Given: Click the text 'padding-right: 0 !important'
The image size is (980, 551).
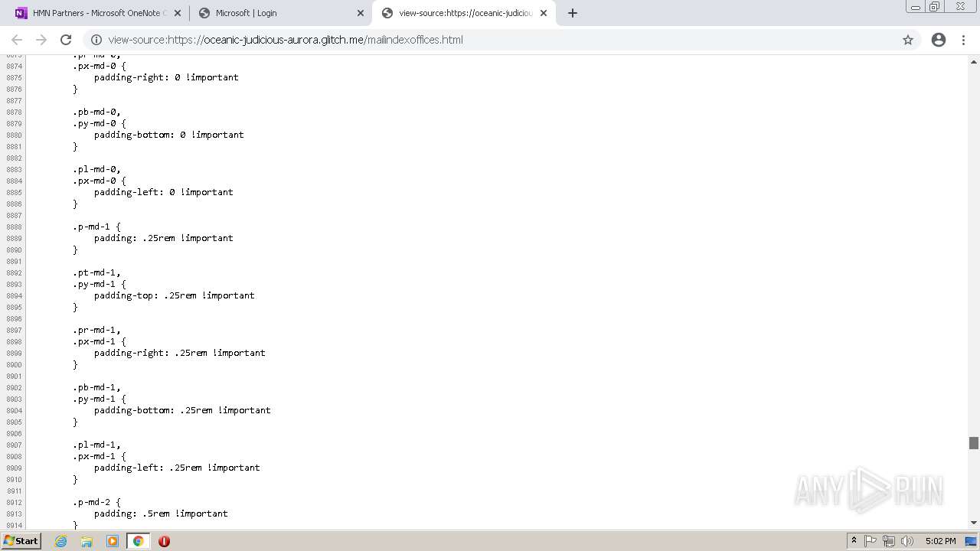Looking at the screenshot, I should point(166,77).
